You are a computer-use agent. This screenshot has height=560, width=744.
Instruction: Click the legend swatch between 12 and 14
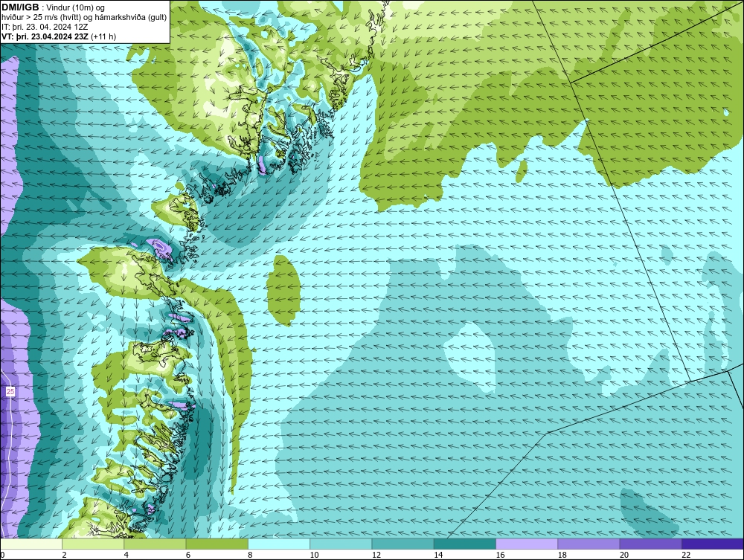(x=403, y=544)
